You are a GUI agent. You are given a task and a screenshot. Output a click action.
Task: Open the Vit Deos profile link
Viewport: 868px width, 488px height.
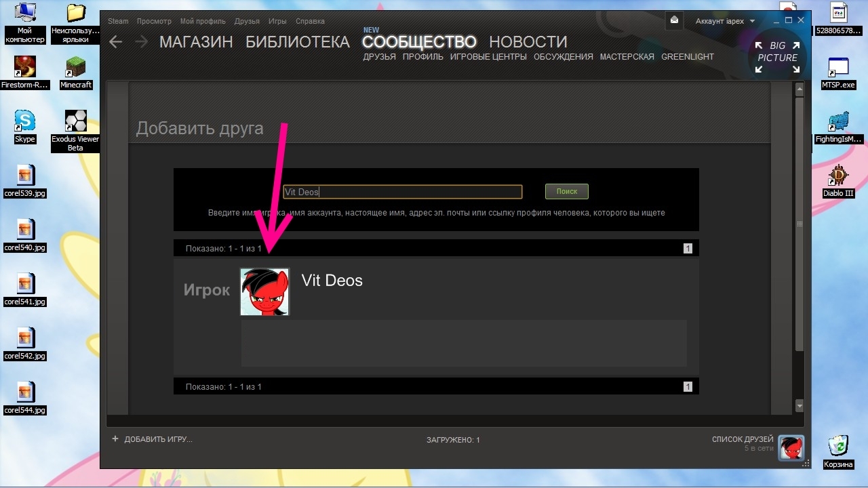pyautogui.click(x=332, y=281)
